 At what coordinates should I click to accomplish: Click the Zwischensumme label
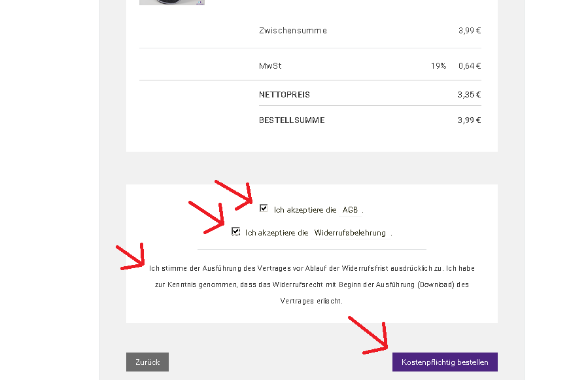[x=292, y=31]
